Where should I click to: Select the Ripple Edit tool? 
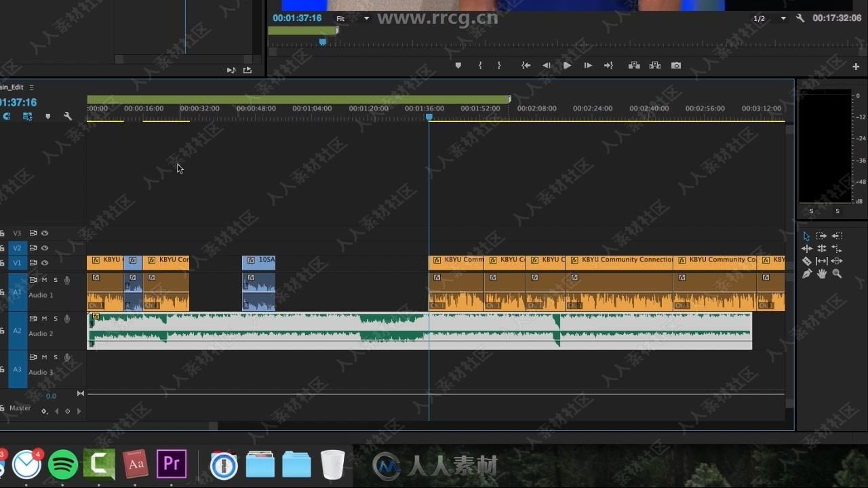tap(806, 249)
